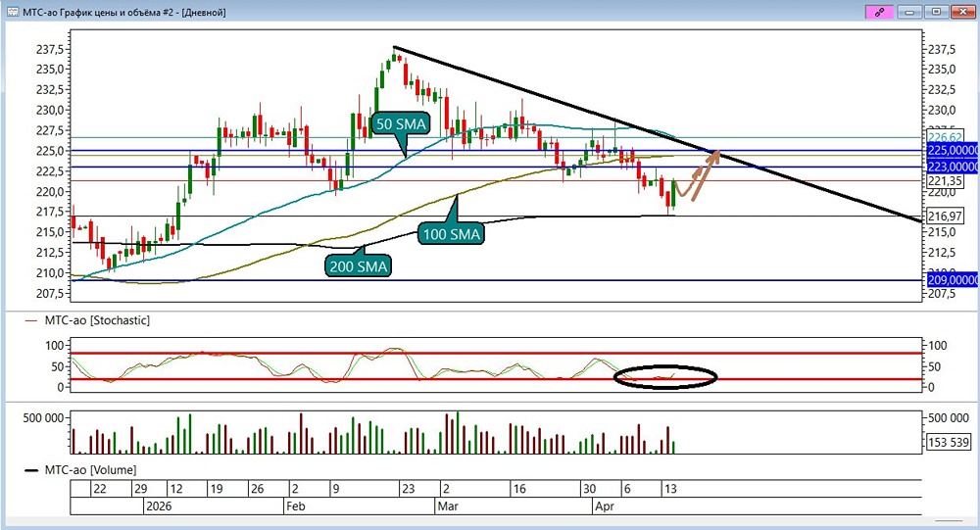Screen dimensions: 980x530
Task: Minimize the МТС-ао chart window
Action: [x=910, y=11]
